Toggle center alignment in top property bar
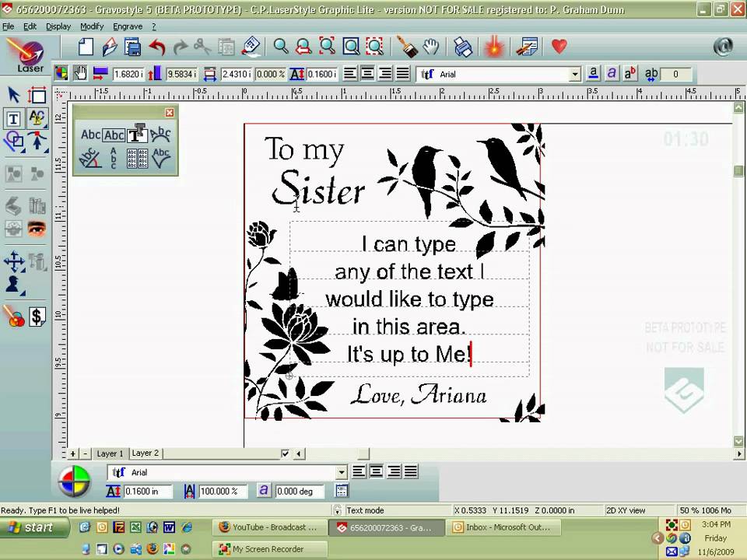747x560 pixels. click(367, 74)
